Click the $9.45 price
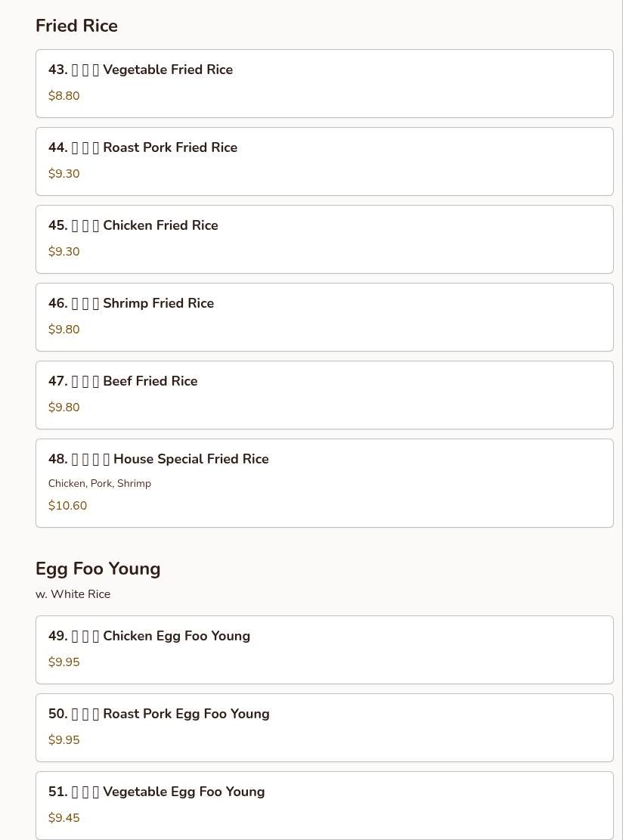This screenshot has height=840, width=638. pyautogui.click(x=63, y=818)
